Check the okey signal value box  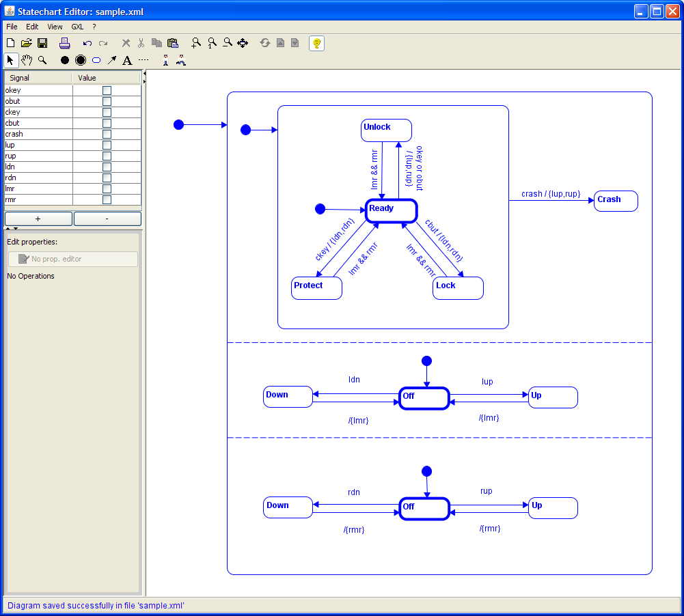pos(107,90)
